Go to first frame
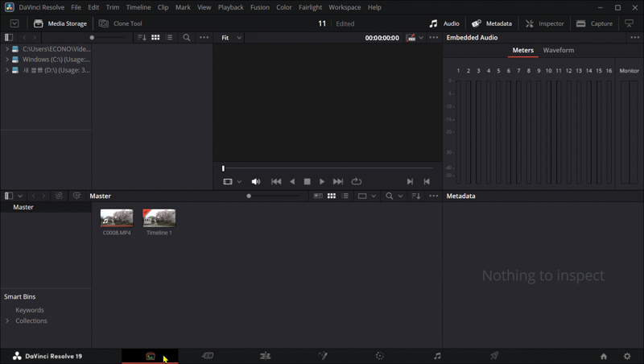Image resolution: width=644 pixels, height=364 pixels. point(276,181)
